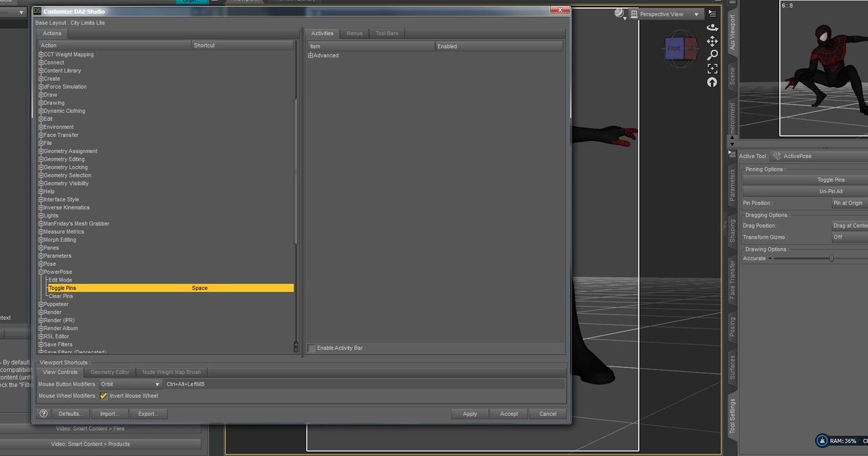Screen dimensions: 868x456
Task: Select the viewport zoom magnifier icon
Action: (712, 55)
